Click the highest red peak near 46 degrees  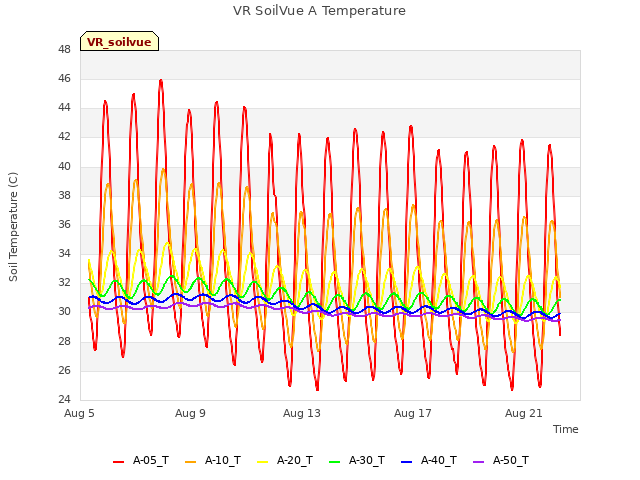[x=161, y=81]
